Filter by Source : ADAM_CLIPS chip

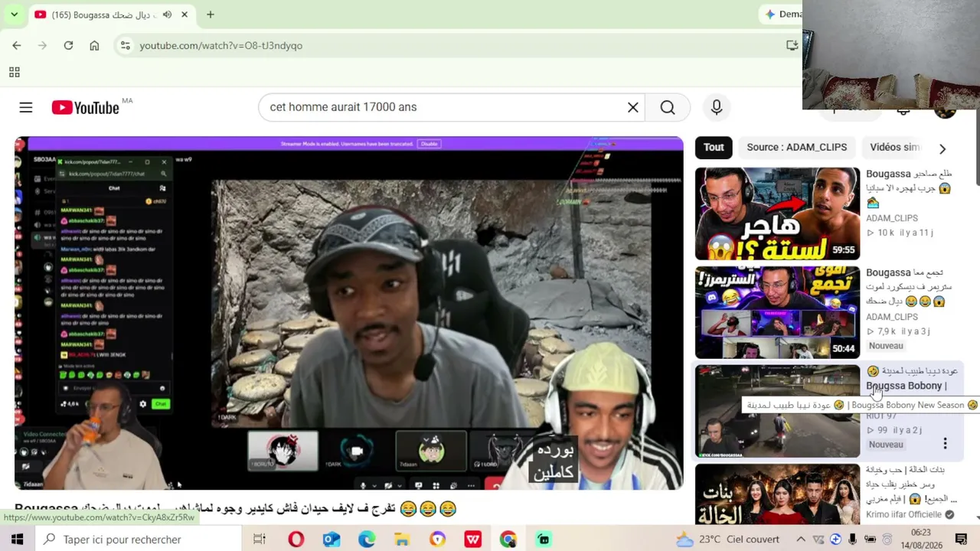pyautogui.click(x=796, y=148)
